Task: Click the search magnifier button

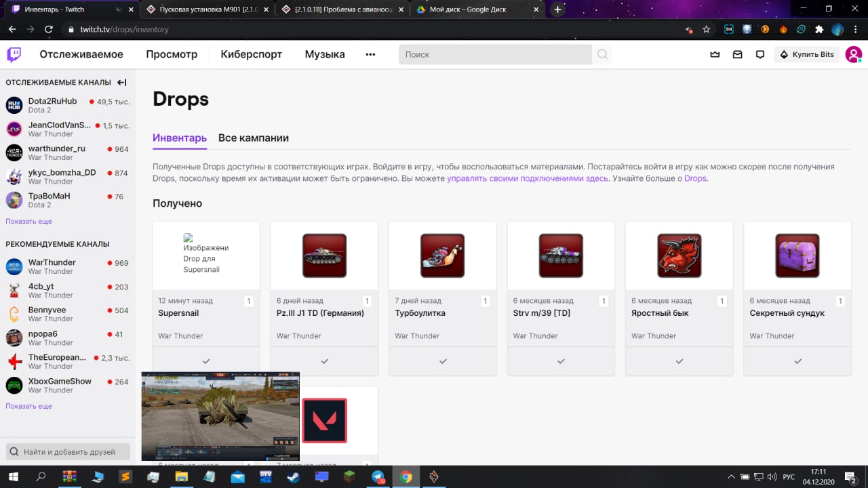Action: tap(602, 54)
